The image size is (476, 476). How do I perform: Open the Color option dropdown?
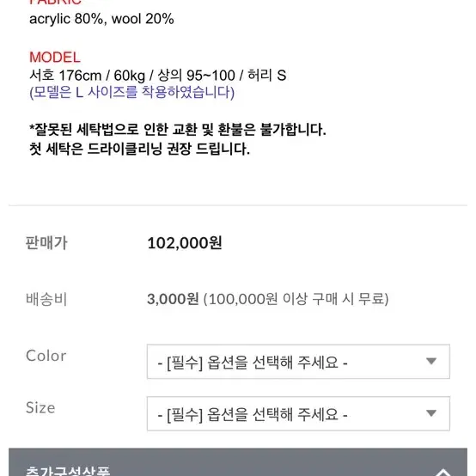click(x=298, y=361)
